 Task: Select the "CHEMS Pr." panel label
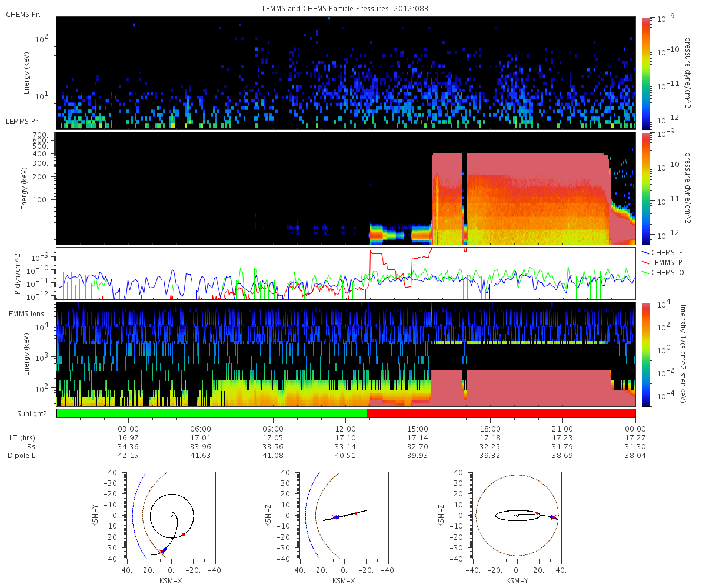click(23, 14)
